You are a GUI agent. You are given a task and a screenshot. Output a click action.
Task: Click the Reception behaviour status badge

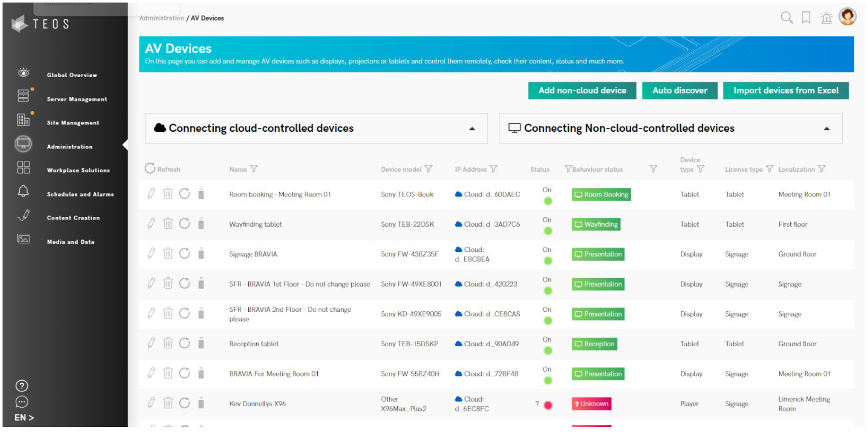594,344
